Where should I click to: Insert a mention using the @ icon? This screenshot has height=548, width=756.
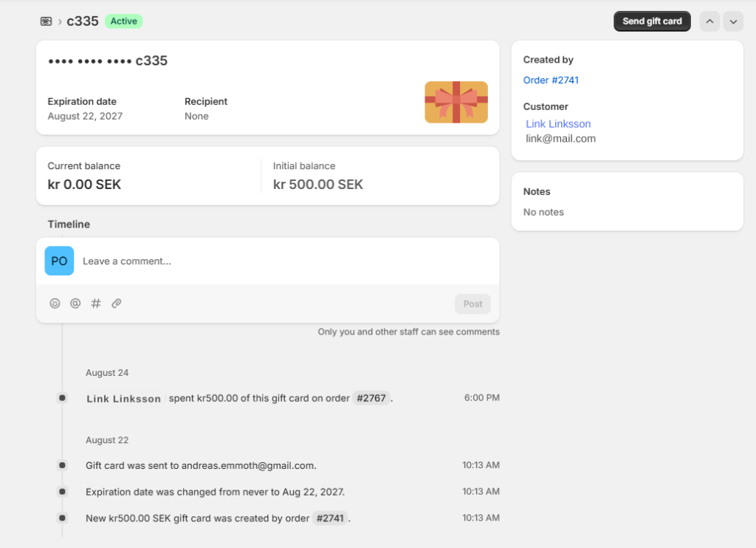[x=75, y=303]
